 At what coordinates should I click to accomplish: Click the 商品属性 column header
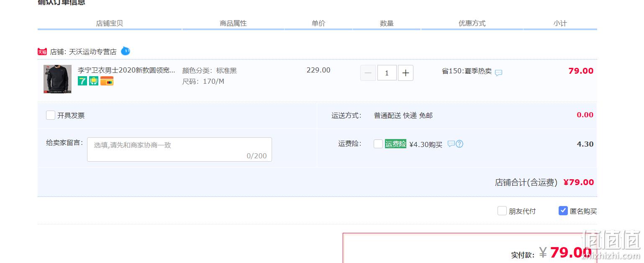233,23
